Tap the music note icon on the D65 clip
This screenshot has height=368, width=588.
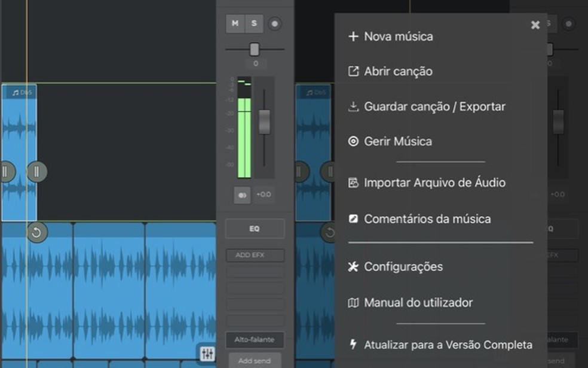click(15, 92)
